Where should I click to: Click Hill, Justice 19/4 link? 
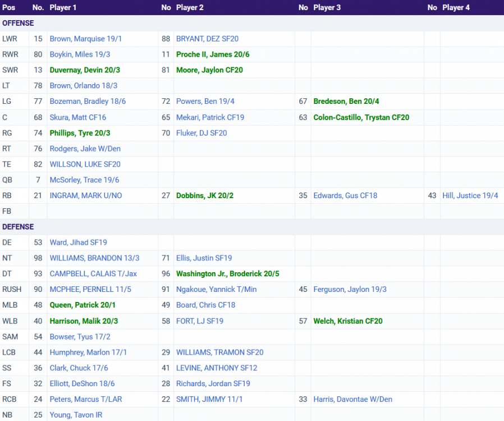[x=470, y=196]
